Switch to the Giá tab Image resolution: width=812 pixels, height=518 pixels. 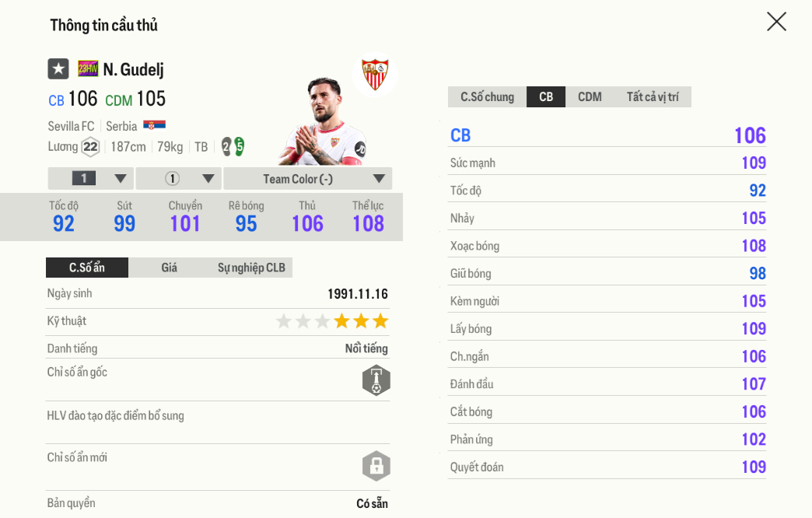169,268
